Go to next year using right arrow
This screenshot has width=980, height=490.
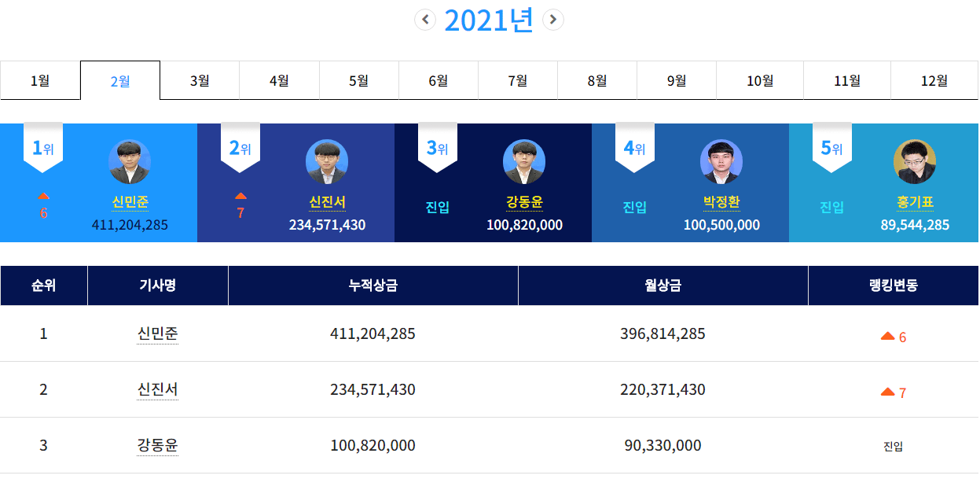click(553, 20)
